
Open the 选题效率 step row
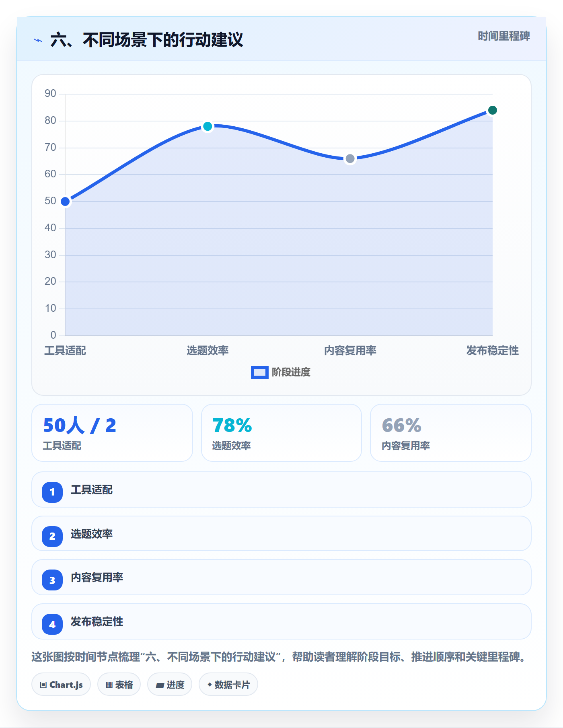(281, 534)
